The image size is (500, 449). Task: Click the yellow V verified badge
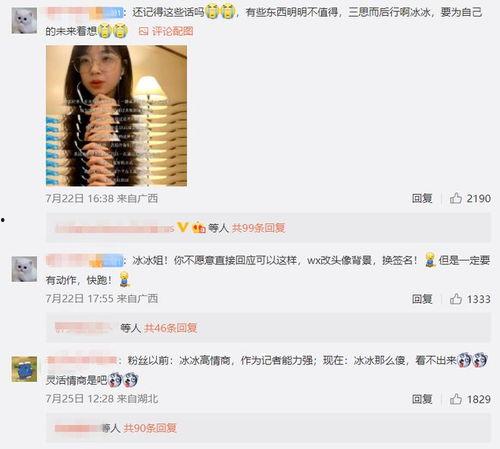(182, 227)
